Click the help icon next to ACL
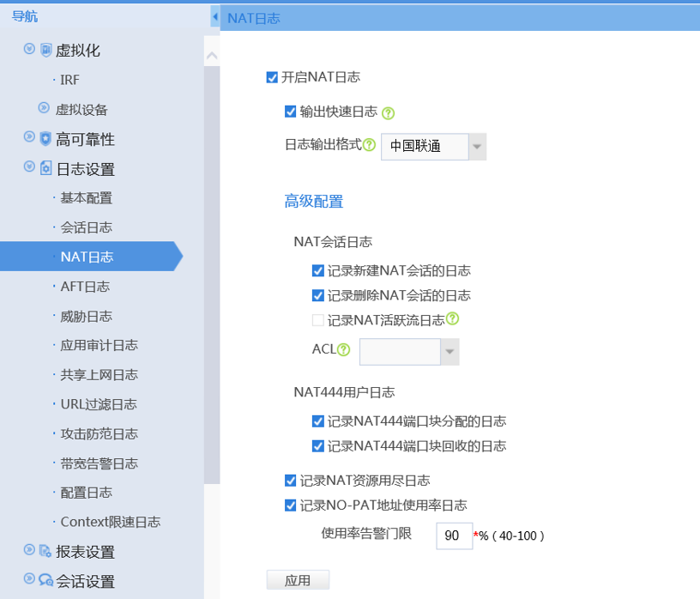This screenshot has width=700, height=599. coord(344,349)
